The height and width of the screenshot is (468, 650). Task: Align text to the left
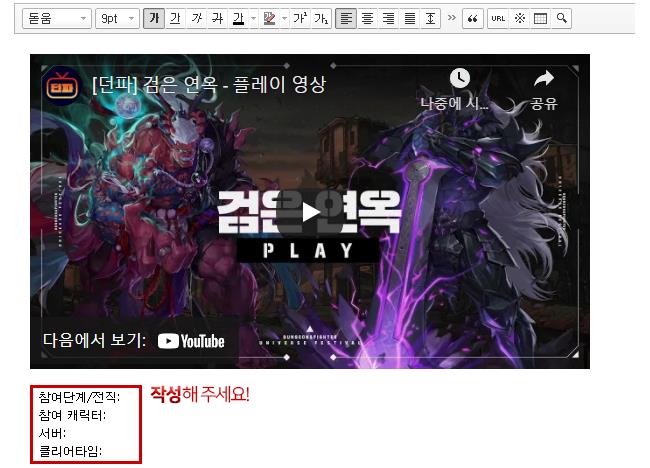[x=346, y=19]
